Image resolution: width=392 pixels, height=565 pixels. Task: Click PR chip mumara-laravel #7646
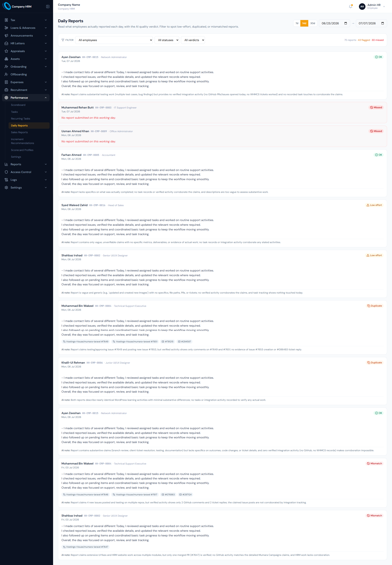(x=86, y=495)
